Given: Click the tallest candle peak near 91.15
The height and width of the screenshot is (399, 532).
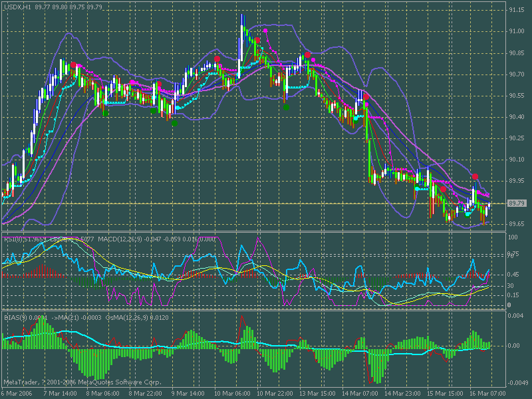Looking at the screenshot, I should (x=243, y=15).
